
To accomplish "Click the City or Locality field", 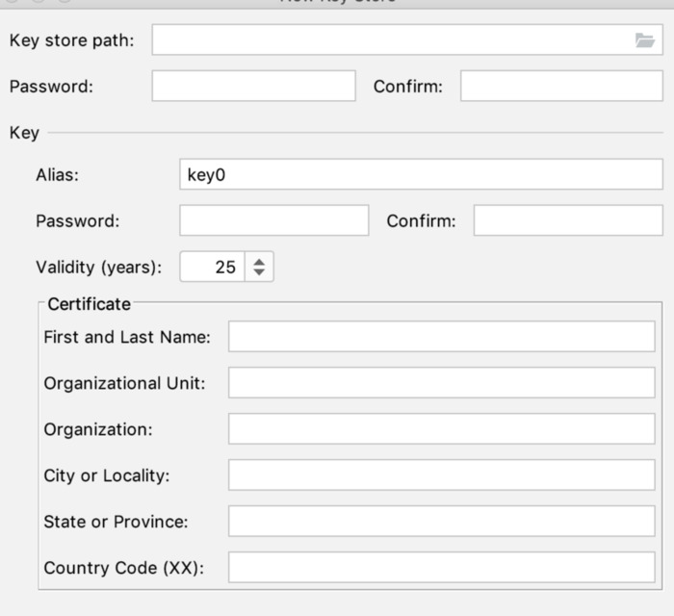I will (441, 475).
